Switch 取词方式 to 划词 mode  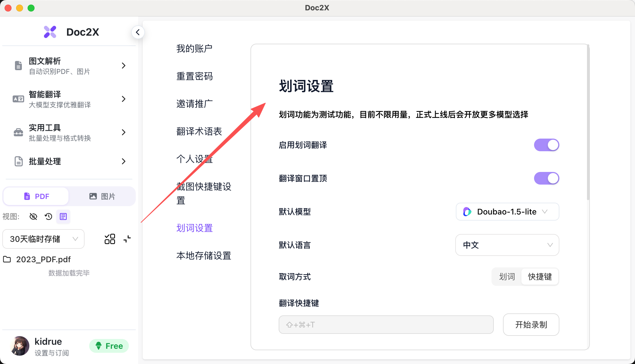(x=507, y=277)
